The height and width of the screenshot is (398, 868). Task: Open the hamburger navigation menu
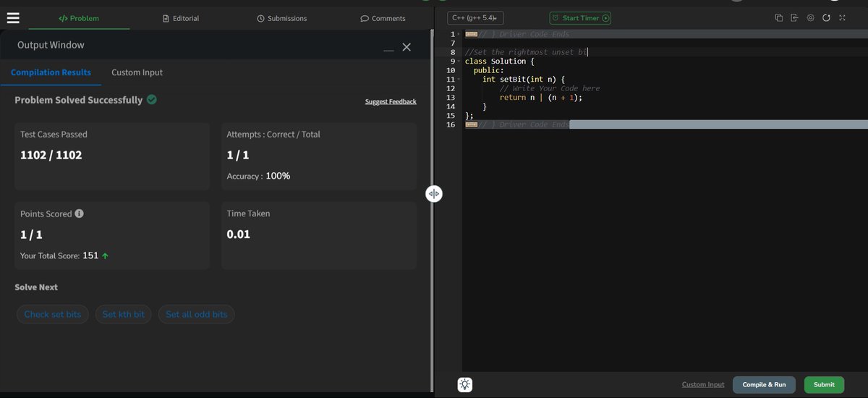[12, 18]
